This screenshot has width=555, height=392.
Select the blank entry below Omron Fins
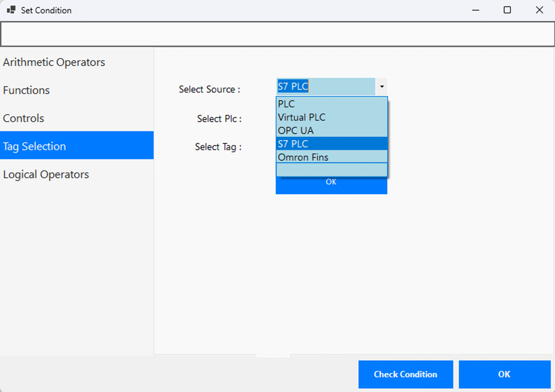tap(331, 170)
